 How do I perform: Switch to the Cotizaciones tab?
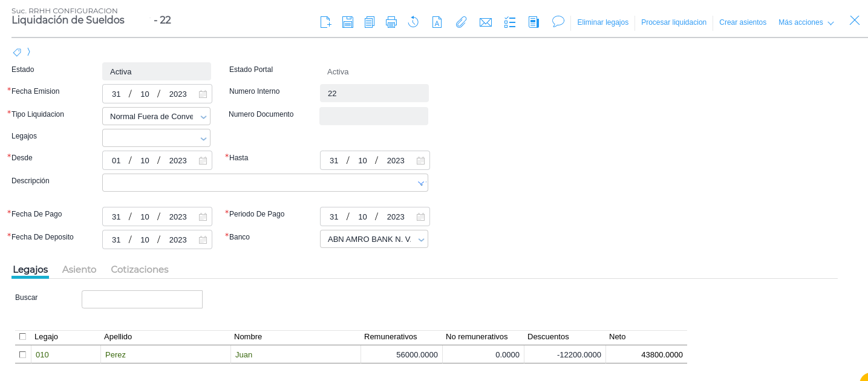point(140,270)
